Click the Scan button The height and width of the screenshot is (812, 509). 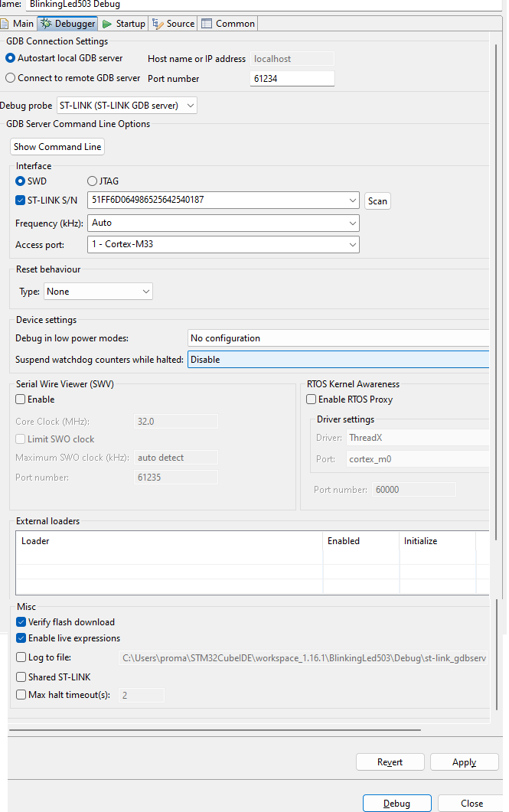point(377,201)
